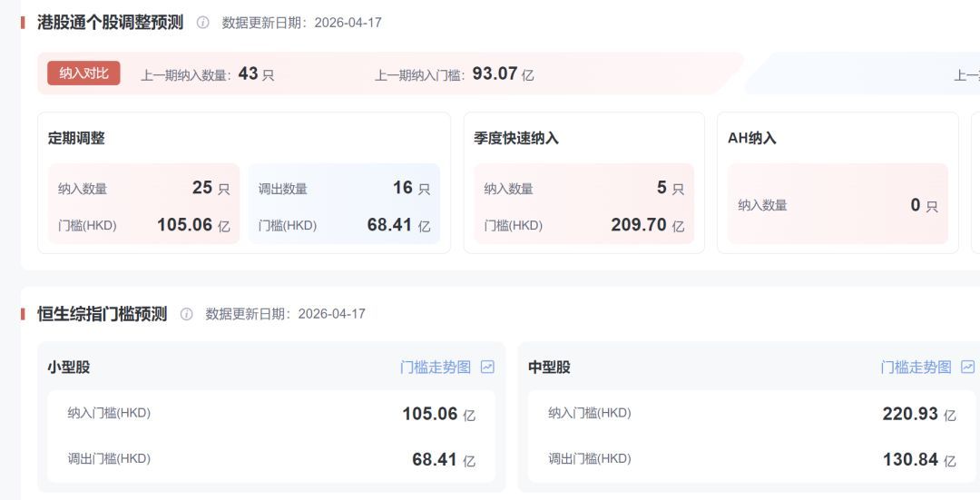This screenshot has width=980, height=500.
Task: Click 上一期纳入数量 43只 value
Action: coord(249,74)
